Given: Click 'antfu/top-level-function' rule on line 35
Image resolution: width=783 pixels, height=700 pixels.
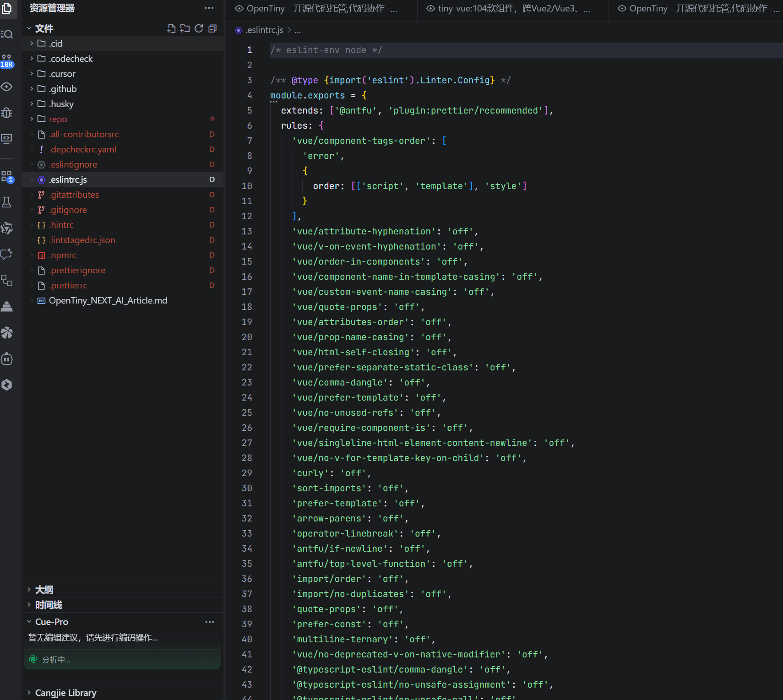Looking at the screenshot, I should pos(361,564).
